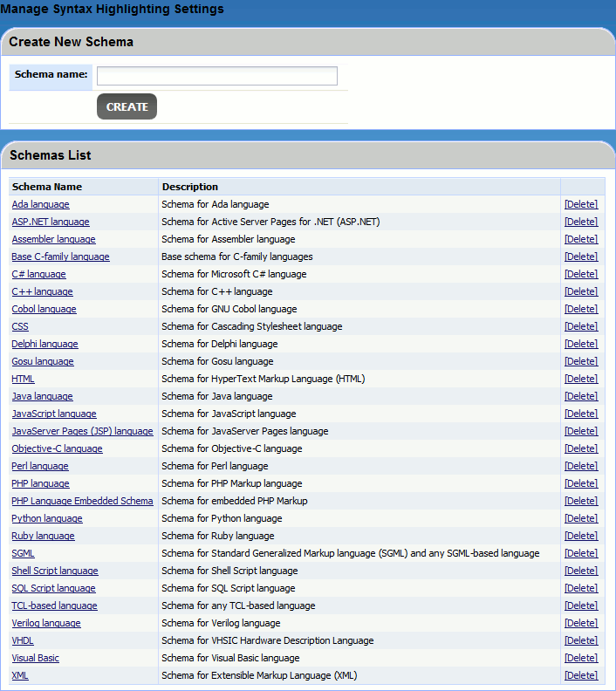Open the JavaScript language schema
The image size is (616, 691).
click(54, 414)
